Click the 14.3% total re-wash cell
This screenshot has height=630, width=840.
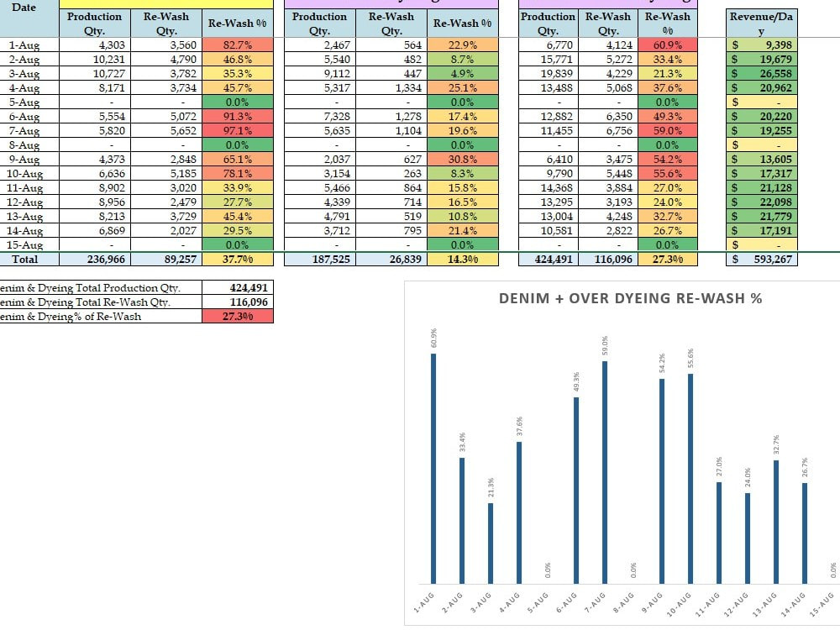click(462, 260)
